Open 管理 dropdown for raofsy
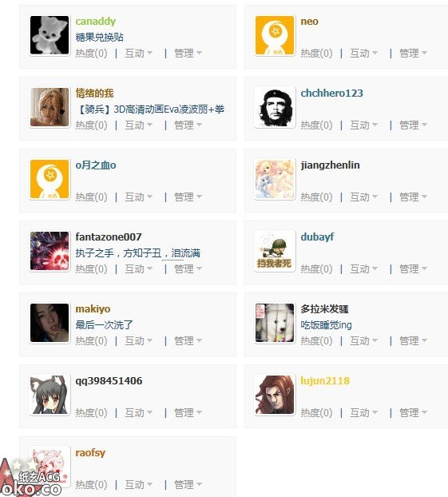This screenshot has height=497, width=448. click(188, 485)
